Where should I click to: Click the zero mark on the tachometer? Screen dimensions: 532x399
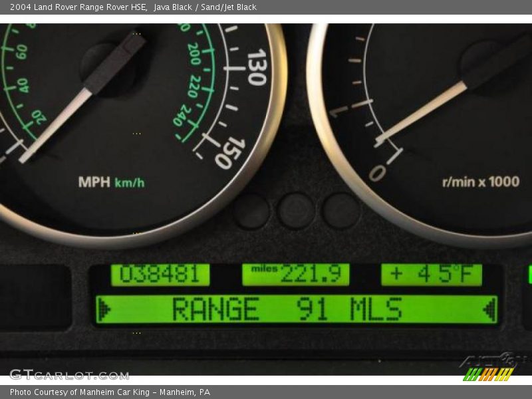[379, 172]
